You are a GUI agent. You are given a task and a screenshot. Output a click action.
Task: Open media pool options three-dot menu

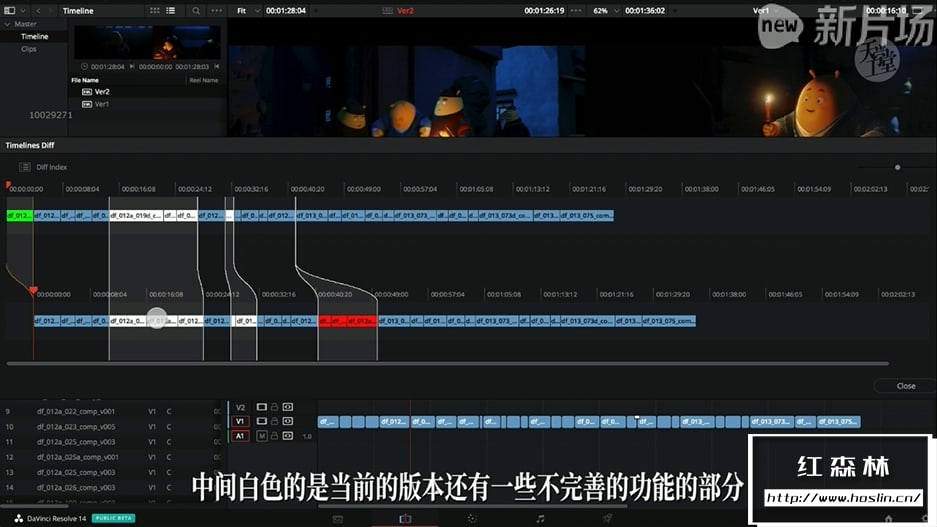tap(216, 11)
